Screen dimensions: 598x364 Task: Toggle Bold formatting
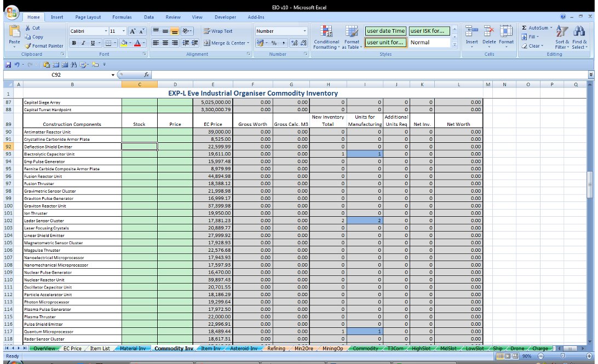click(x=75, y=43)
